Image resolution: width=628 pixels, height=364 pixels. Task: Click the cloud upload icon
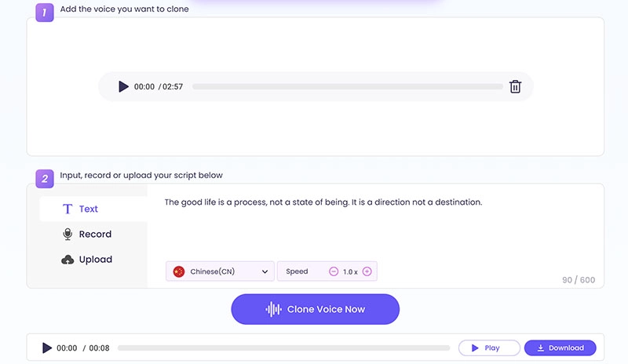tap(68, 260)
